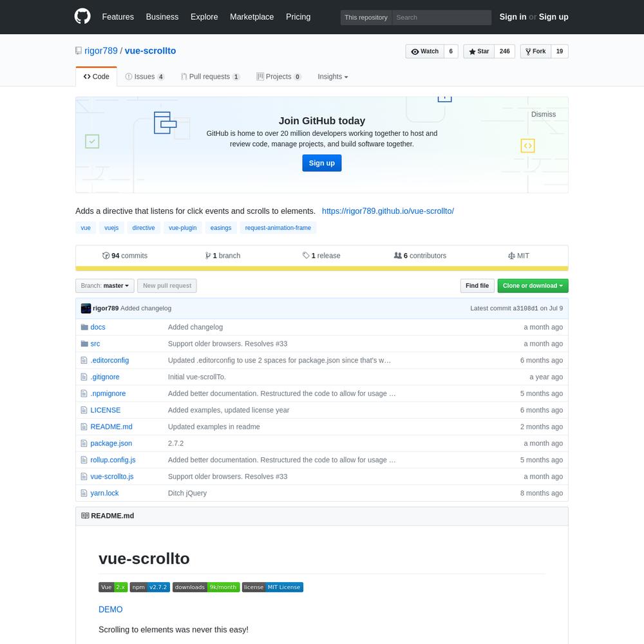Open the stargazers count 246
The image size is (644, 644).
505,52
